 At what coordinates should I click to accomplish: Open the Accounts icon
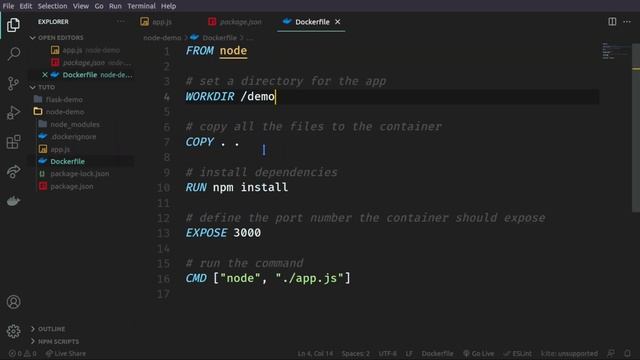tap(13, 302)
